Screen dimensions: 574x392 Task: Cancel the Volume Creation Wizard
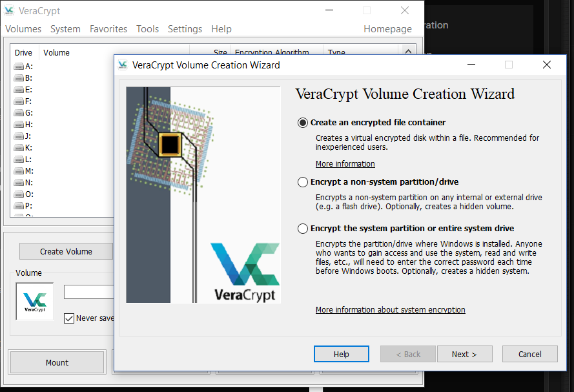pos(529,355)
